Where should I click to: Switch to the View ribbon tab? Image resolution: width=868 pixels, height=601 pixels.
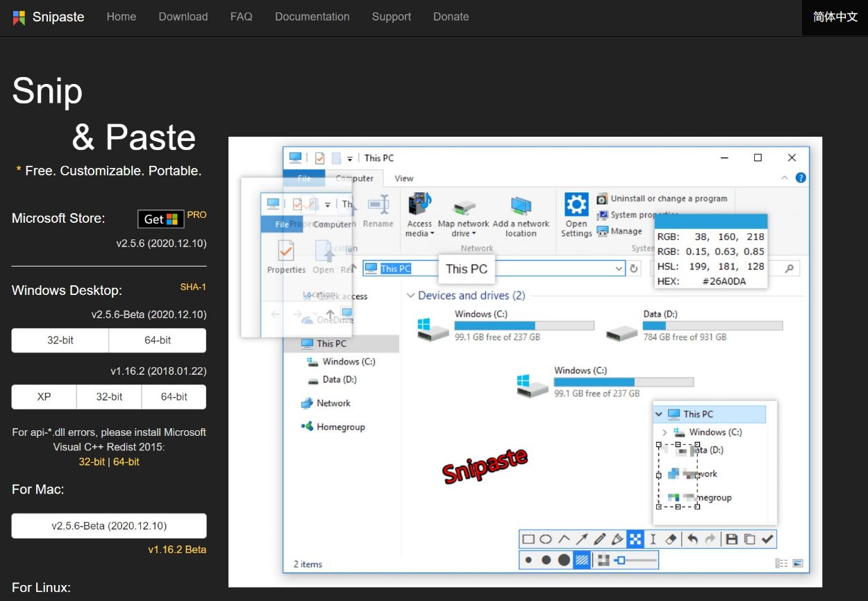coord(404,178)
